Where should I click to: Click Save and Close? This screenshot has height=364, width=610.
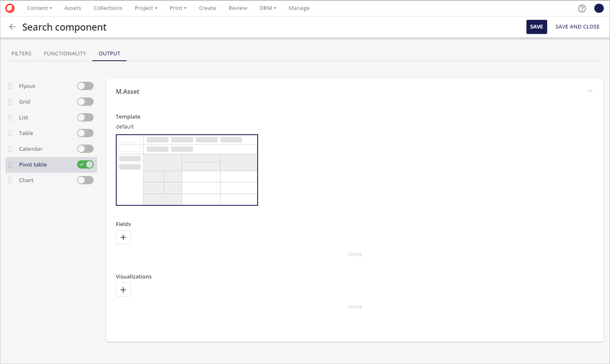tap(577, 27)
